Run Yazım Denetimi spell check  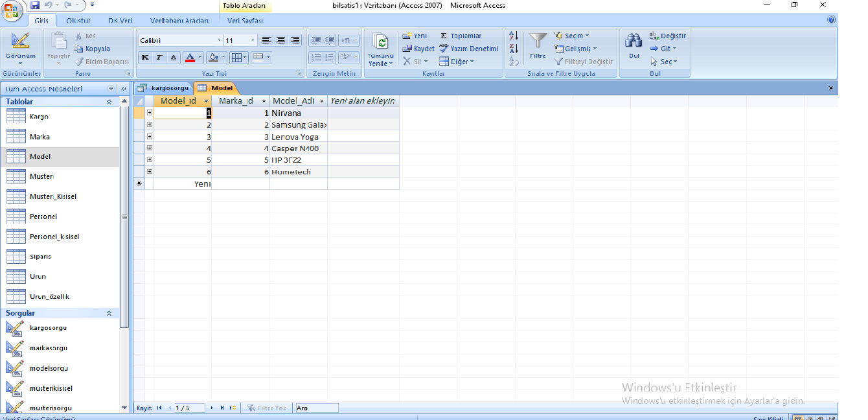tap(469, 49)
